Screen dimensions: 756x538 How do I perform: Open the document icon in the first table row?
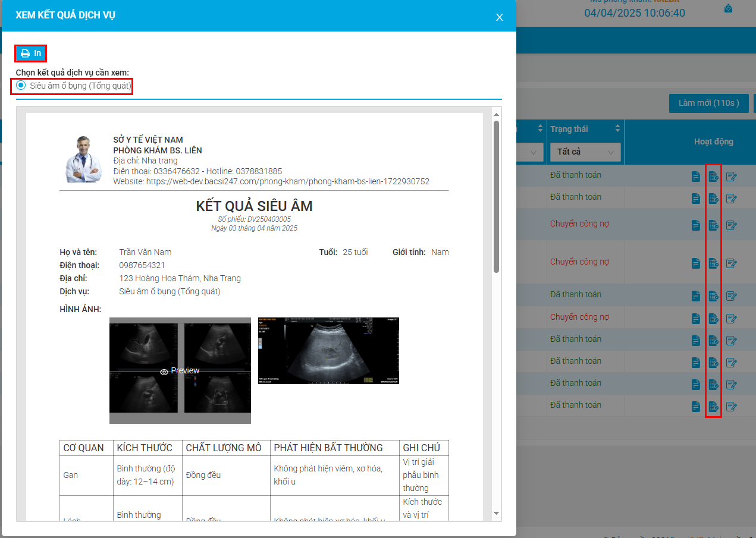click(696, 177)
